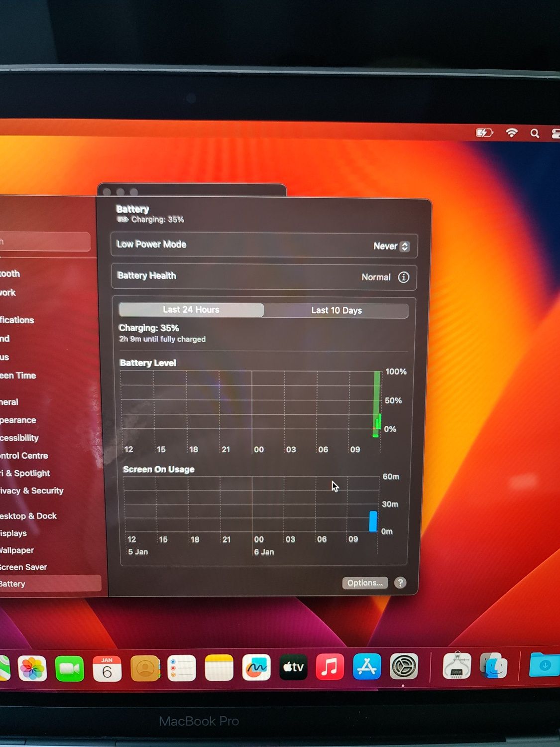The width and height of the screenshot is (560, 747).
Task: Open Migration Assistant icon in Dock
Action: click(x=494, y=666)
